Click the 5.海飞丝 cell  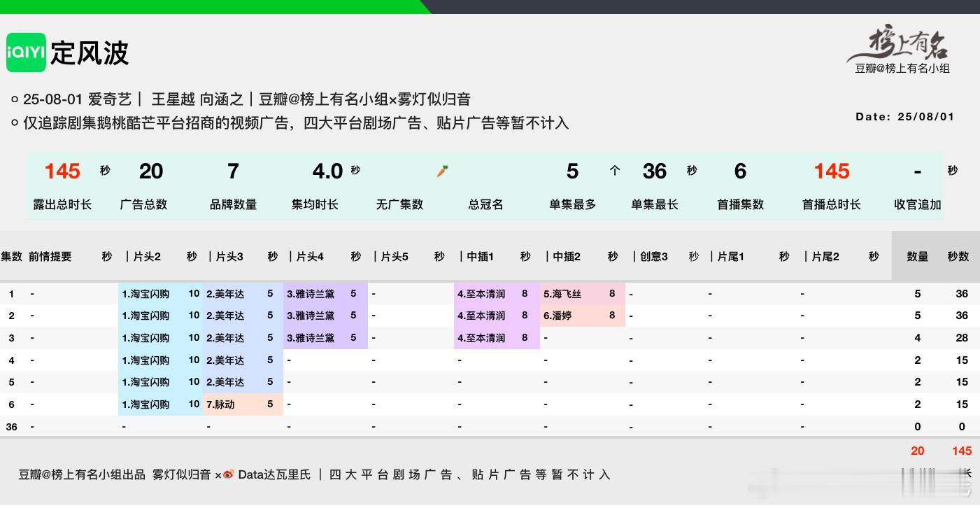tap(562, 294)
